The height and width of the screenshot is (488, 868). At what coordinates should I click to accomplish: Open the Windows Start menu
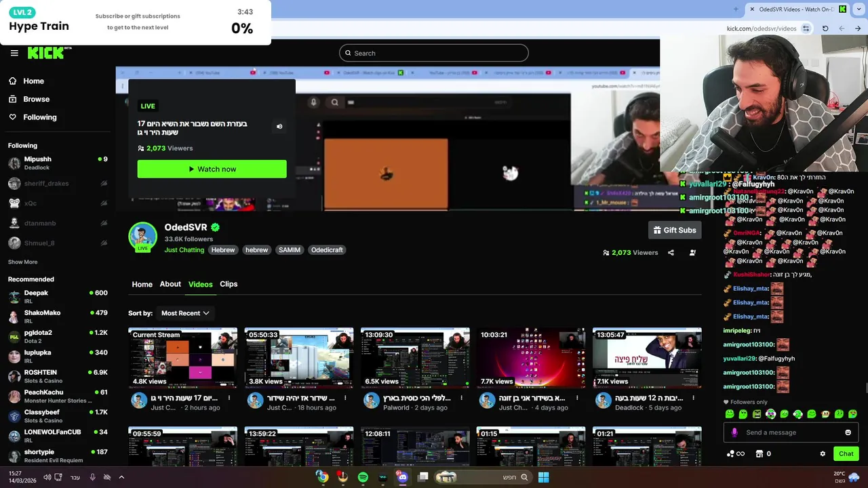point(543,477)
